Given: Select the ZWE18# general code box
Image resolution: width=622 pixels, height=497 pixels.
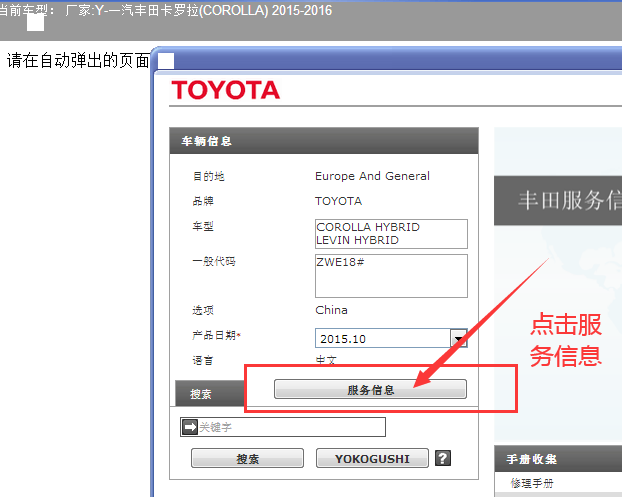Looking at the screenshot, I should pyautogui.click(x=391, y=276).
